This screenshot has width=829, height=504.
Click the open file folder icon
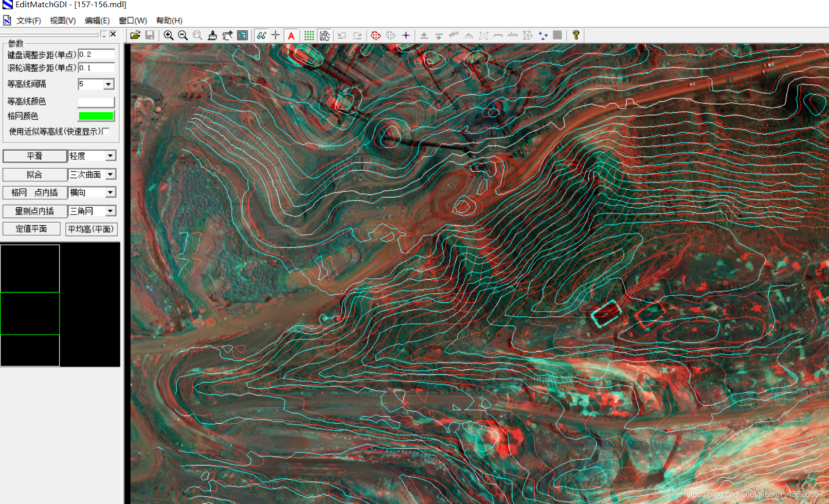point(135,35)
